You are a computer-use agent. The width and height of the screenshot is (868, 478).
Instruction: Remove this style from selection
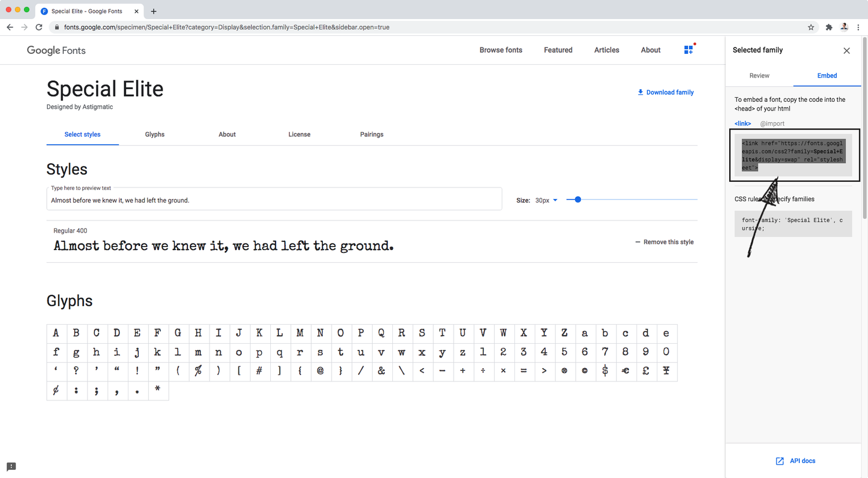[664, 242]
